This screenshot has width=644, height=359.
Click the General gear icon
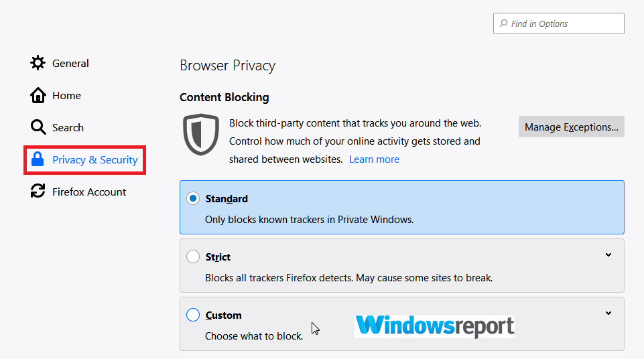(38, 63)
